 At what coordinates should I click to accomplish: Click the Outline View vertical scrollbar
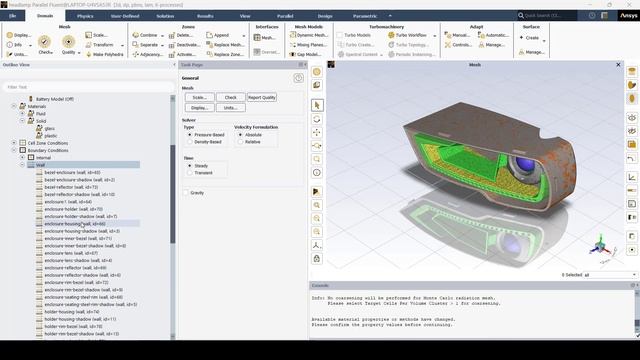click(173, 194)
